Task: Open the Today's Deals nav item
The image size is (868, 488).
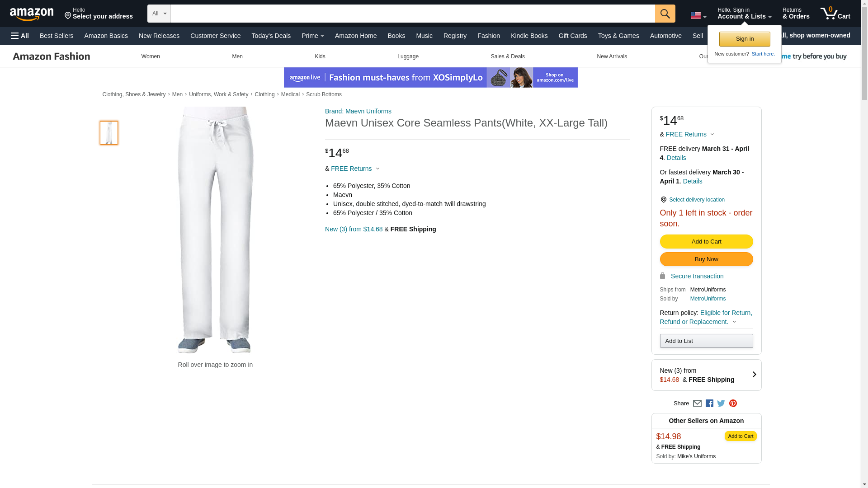Action: 271,36
